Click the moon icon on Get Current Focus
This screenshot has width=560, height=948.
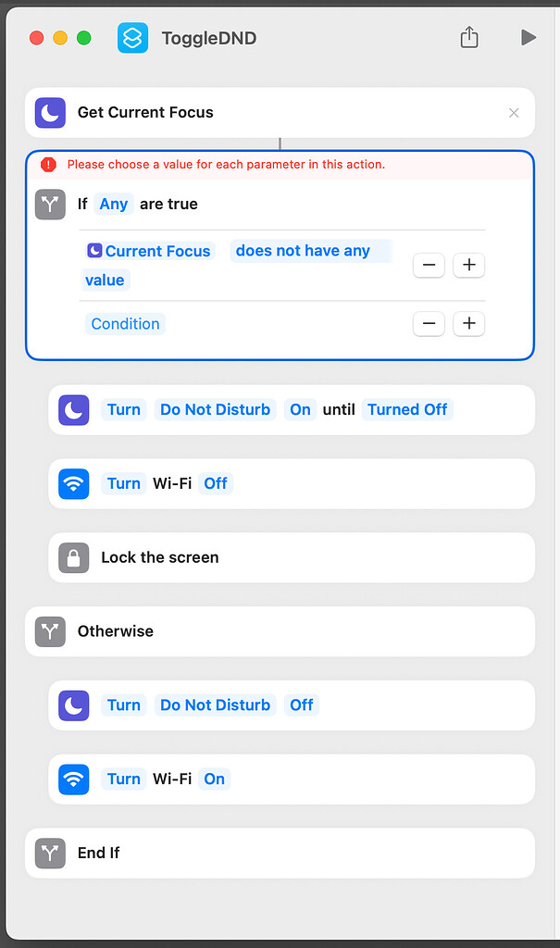point(50,112)
